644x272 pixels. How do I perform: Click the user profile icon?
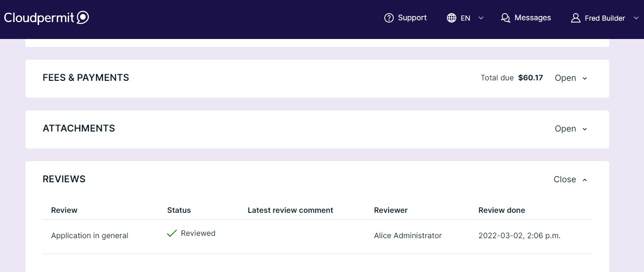tap(575, 18)
